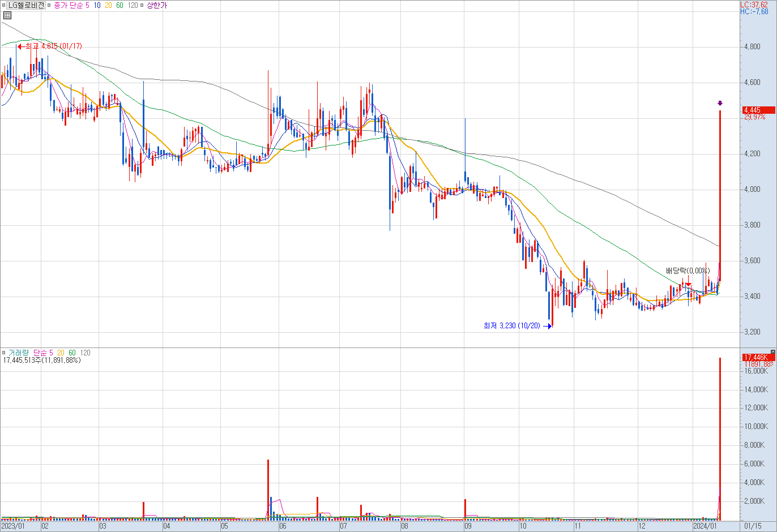Close the volume panel with the X icon

pos(773,352)
